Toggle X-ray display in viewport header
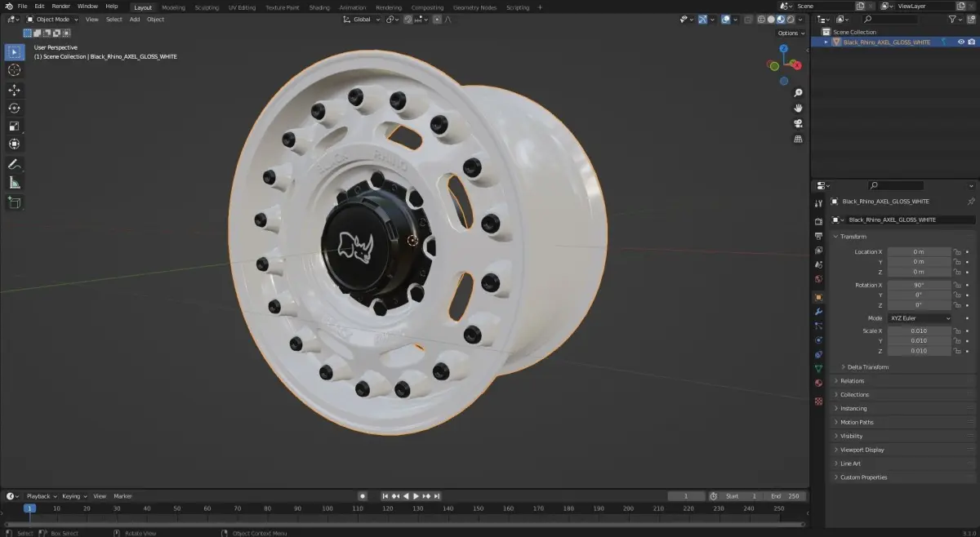Viewport: 980px width, 537px height. (746, 19)
